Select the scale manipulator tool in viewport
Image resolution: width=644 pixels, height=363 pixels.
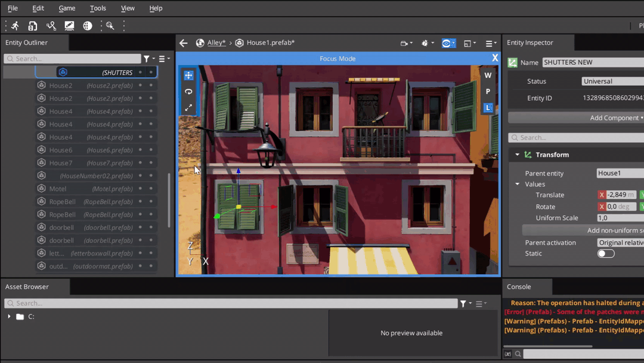point(188,108)
